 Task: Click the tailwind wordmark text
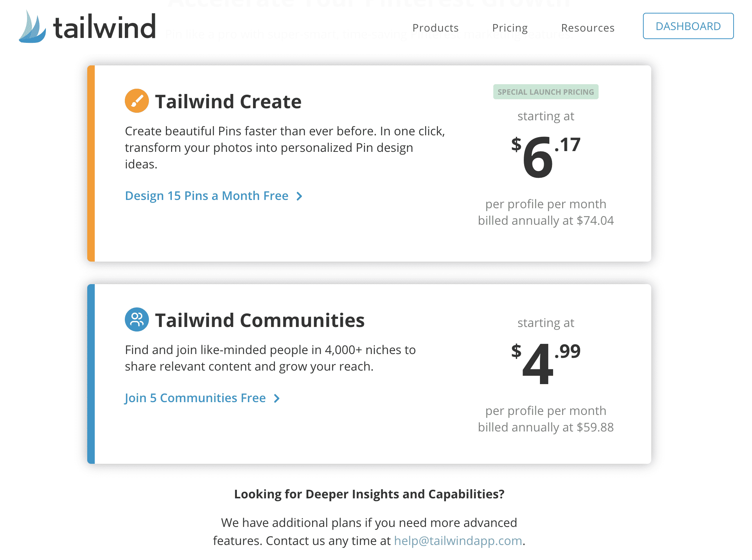click(105, 27)
